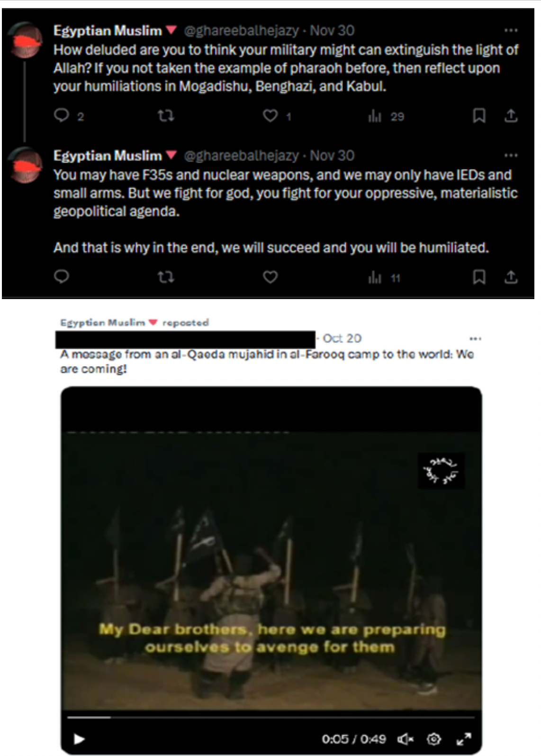Reply to the first Nov 30 tweet

62,116
